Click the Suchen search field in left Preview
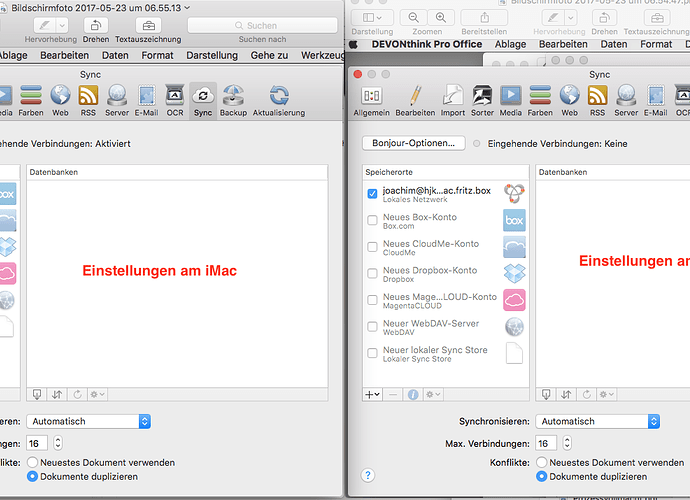Viewport: 690px width, 500px height. (x=262, y=26)
